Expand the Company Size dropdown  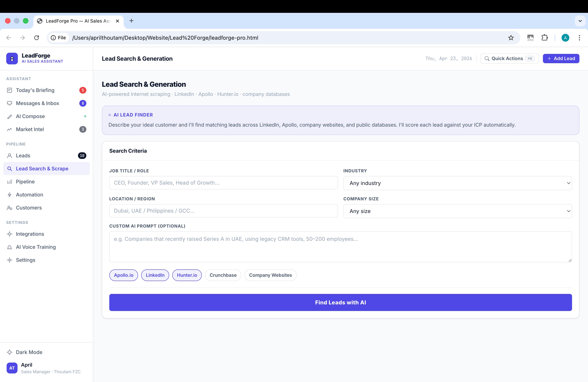coord(457,211)
